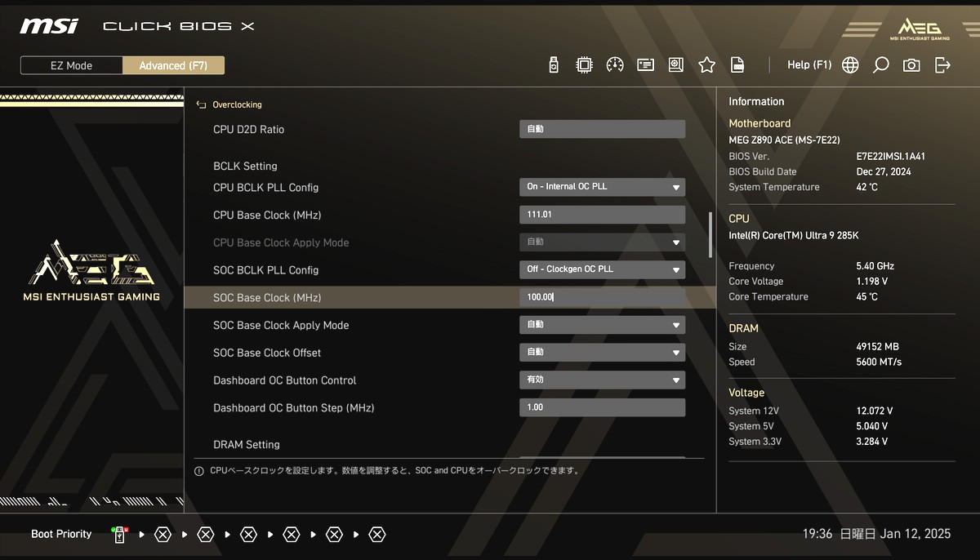Image resolution: width=980 pixels, height=560 pixels.
Task: Click the settings list scrollbar
Action: click(x=710, y=235)
